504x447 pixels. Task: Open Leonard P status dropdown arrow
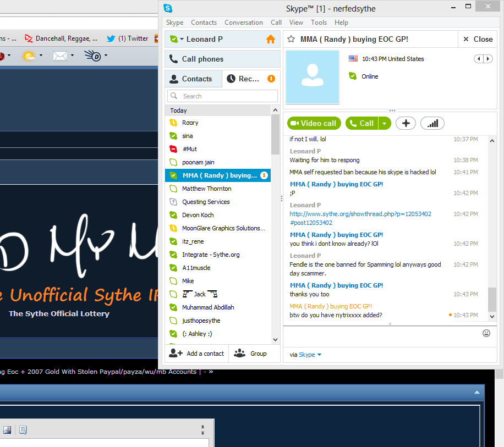point(182,39)
